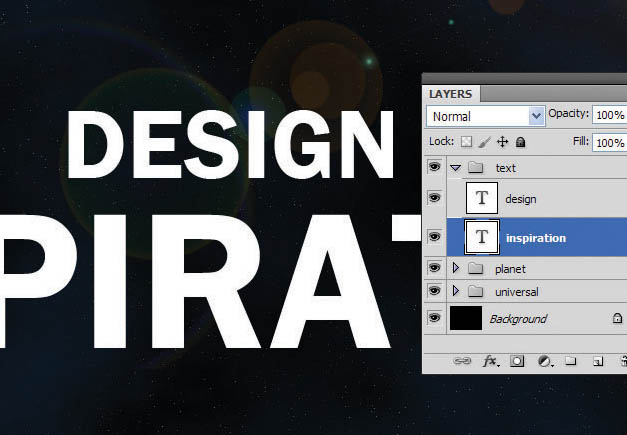This screenshot has width=627, height=435.
Task: Click the inspiration layer T thumbnail
Action: point(482,237)
